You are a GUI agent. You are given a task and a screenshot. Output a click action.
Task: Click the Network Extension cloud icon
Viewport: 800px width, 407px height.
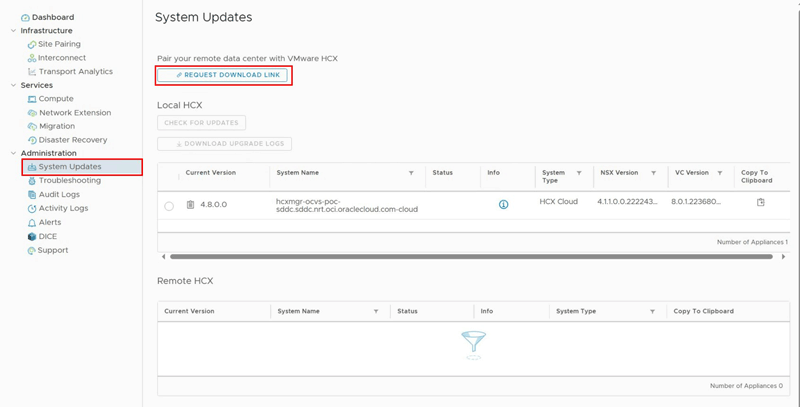click(32, 113)
